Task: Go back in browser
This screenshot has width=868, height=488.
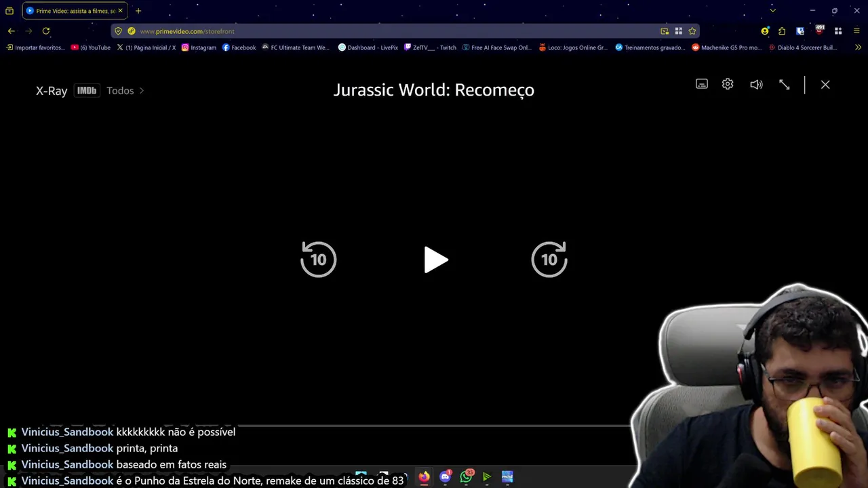Action: (x=11, y=30)
